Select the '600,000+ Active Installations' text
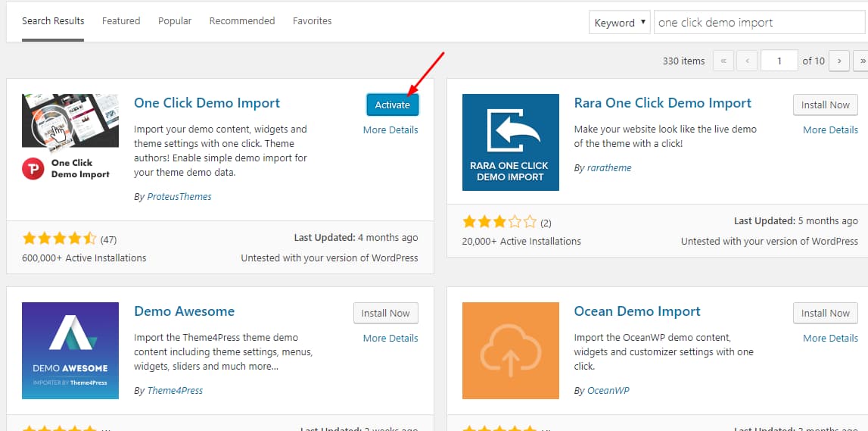Image resolution: width=868 pixels, height=431 pixels. 84,258
